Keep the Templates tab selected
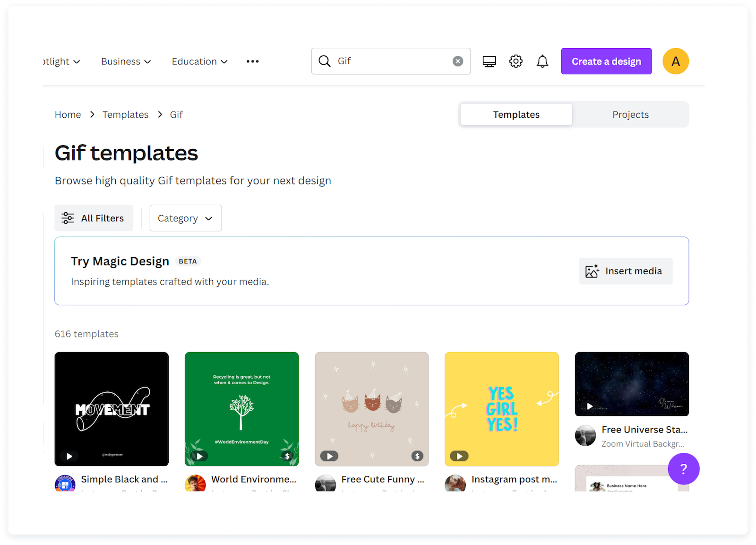This screenshot has width=756, height=545. [515, 114]
